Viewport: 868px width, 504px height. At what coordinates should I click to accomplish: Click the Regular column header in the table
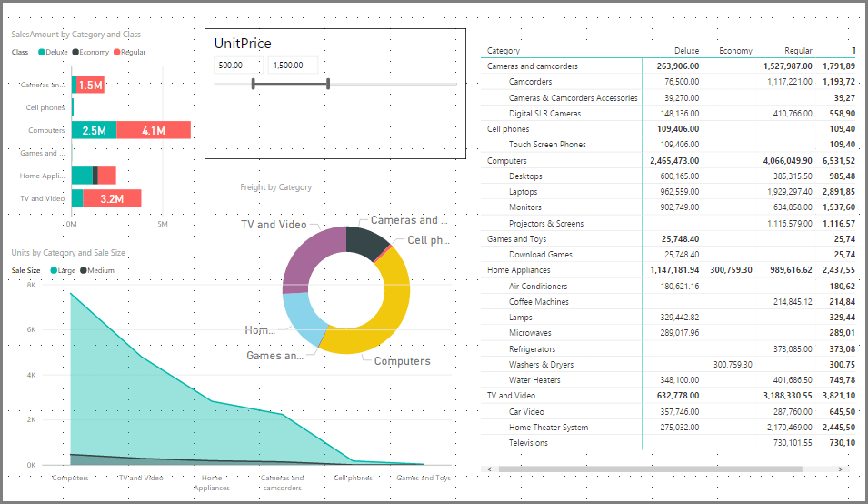[798, 50]
